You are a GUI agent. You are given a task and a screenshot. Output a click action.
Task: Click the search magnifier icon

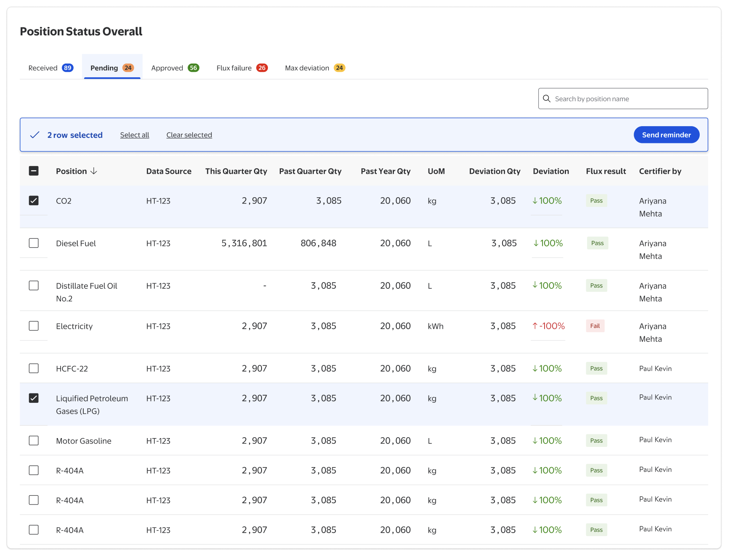click(x=547, y=99)
